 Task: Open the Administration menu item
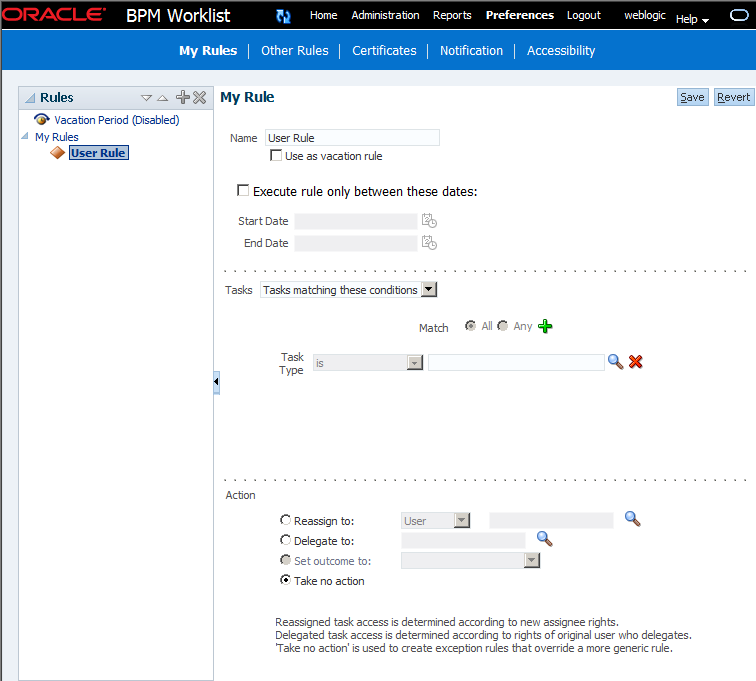[x=385, y=15]
